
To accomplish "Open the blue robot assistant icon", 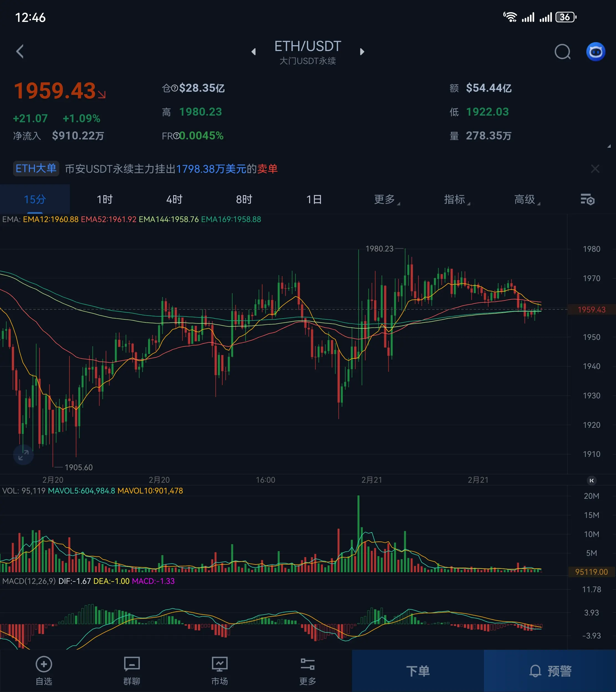I will click(595, 52).
